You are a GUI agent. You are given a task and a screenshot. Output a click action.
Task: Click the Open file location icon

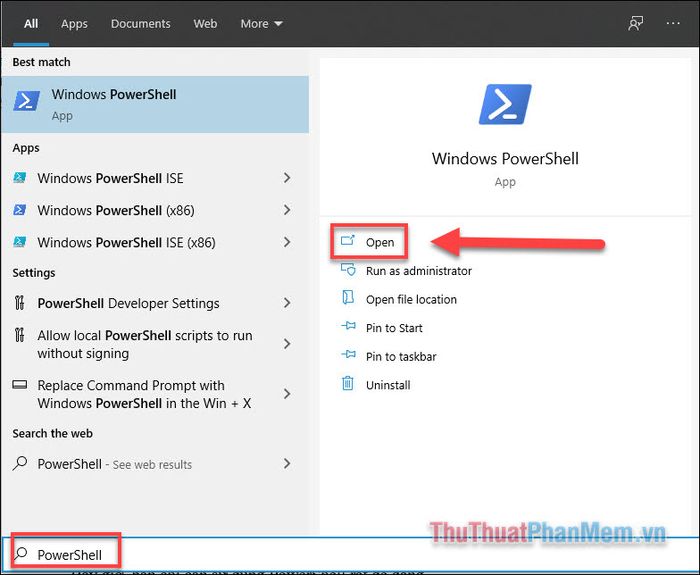point(348,297)
